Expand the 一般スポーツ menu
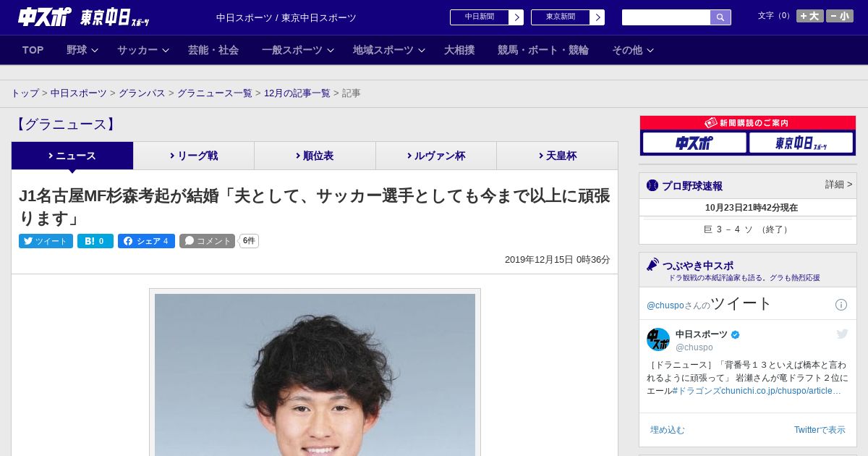This screenshot has height=456, width=868. pos(297,50)
